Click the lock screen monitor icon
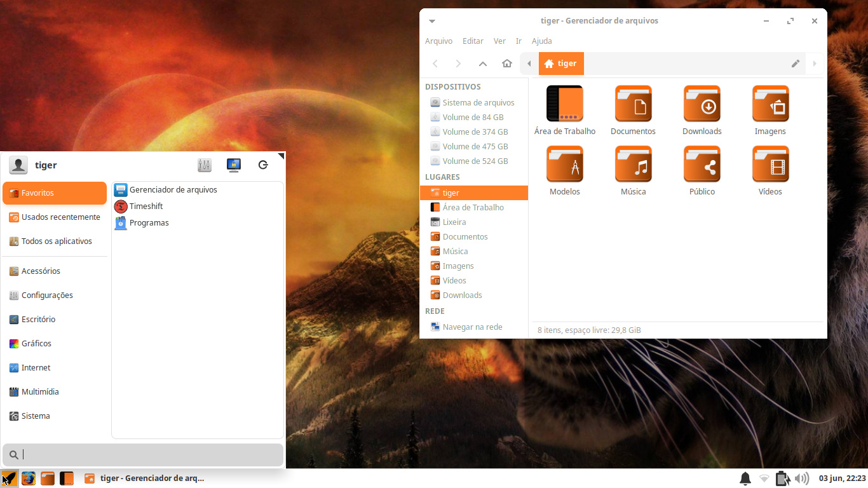868x488 pixels. click(x=234, y=165)
